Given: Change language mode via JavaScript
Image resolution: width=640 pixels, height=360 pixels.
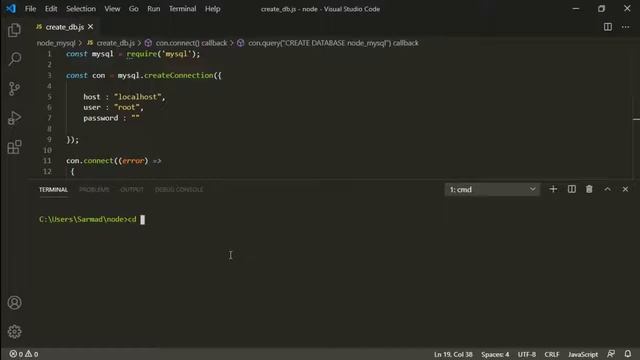Looking at the screenshot, I should [583, 354].
